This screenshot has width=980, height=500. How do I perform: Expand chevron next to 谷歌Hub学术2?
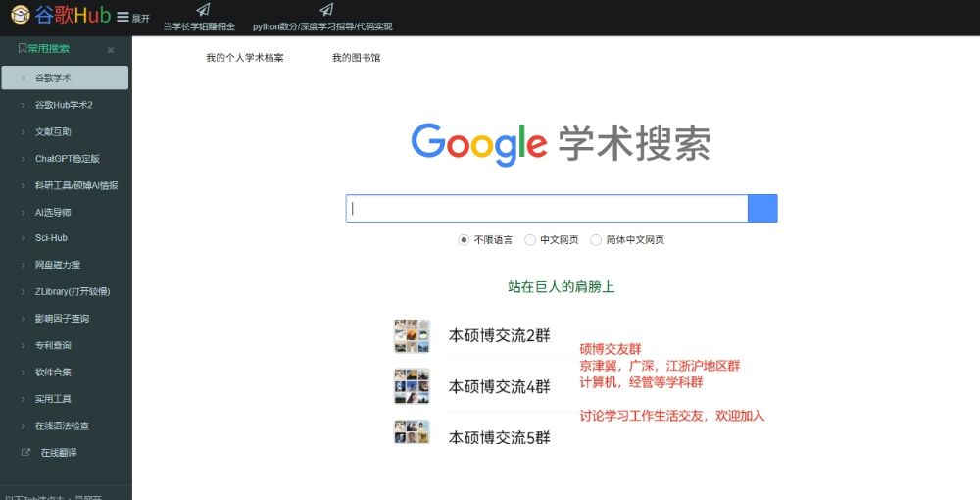coord(24,105)
